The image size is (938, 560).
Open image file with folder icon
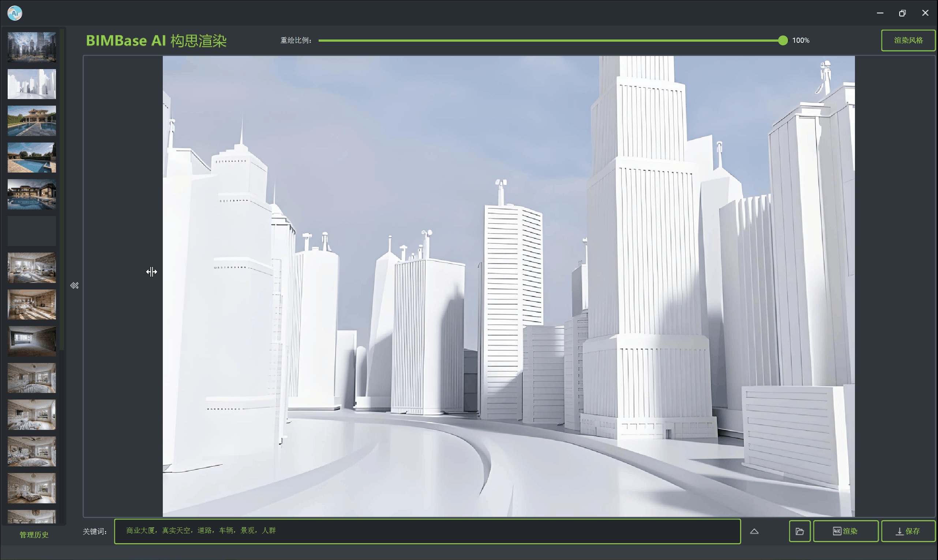[x=799, y=531]
